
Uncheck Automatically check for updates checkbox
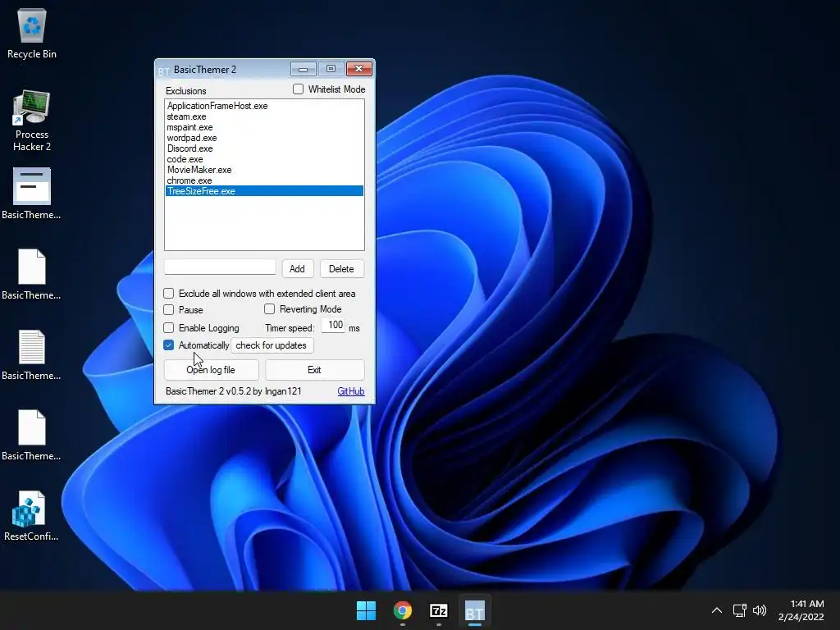click(169, 345)
